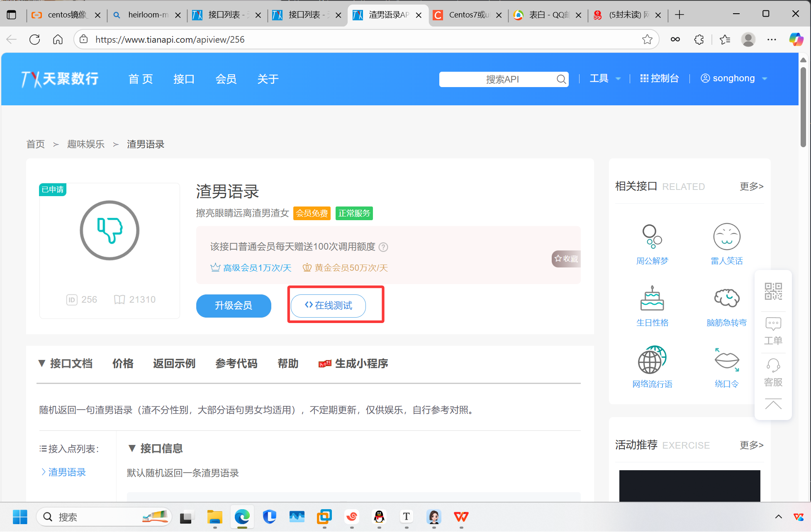Click the quota help question mark icon

[x=384, y=247]
